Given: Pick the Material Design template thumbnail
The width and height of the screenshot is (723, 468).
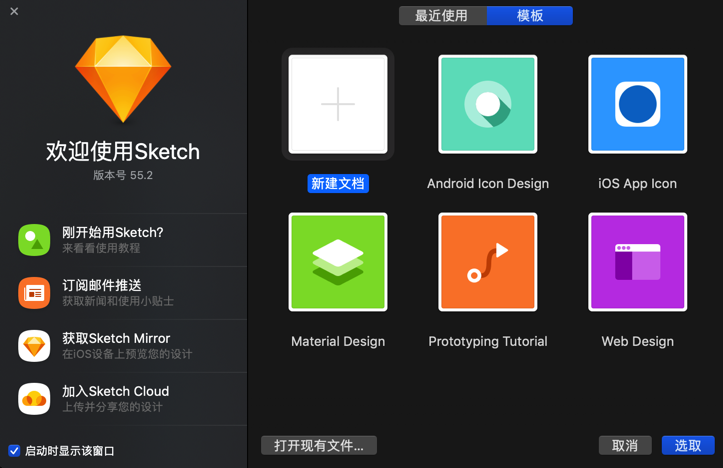Looking at the screenshot, I should click(x=338, y=262).
